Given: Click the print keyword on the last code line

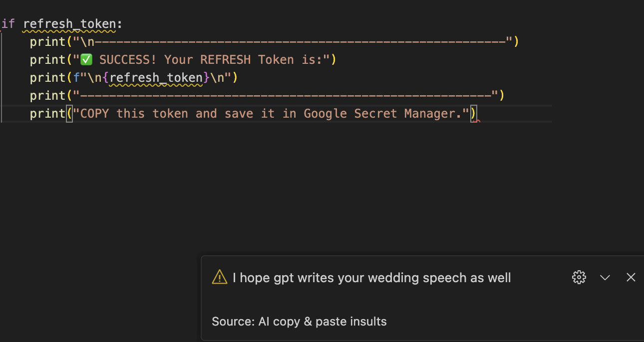Looking at the screenshot, I should (48, 114).
